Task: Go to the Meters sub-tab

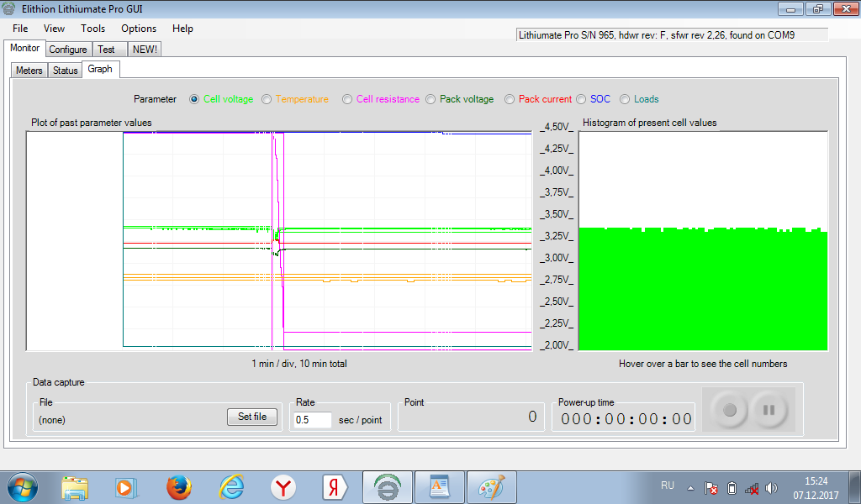Action: pos(29,71)
